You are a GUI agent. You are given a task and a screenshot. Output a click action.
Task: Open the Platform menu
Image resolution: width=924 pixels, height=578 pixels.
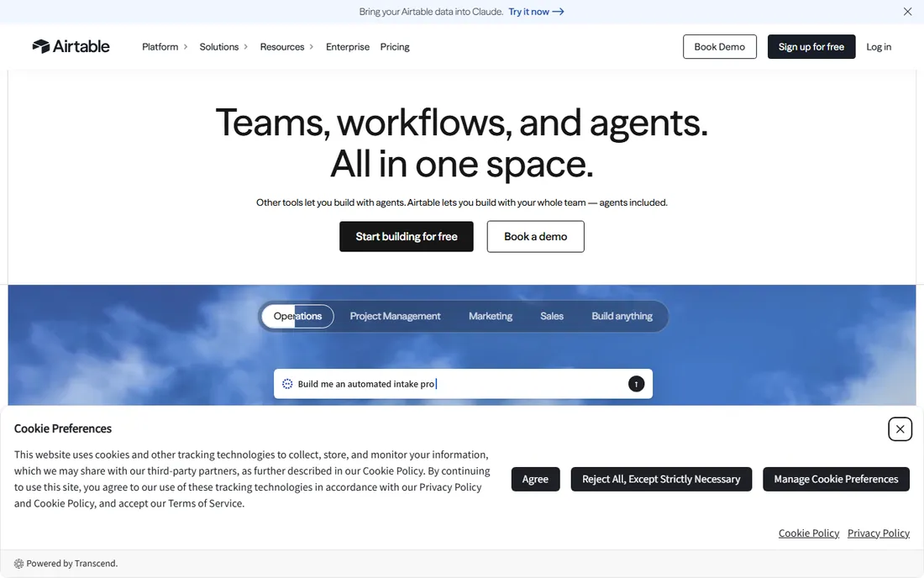(x=165, y=46)
